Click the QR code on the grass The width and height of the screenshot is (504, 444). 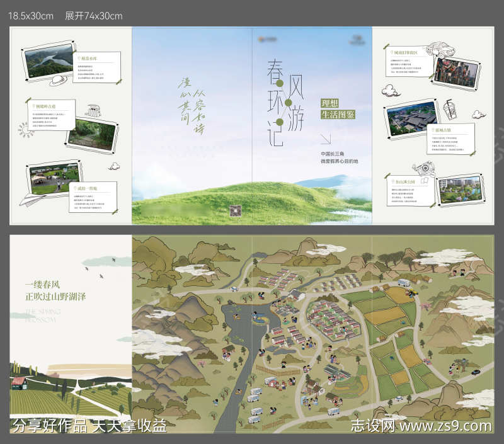pyautogui.click(x=236, y=210)
